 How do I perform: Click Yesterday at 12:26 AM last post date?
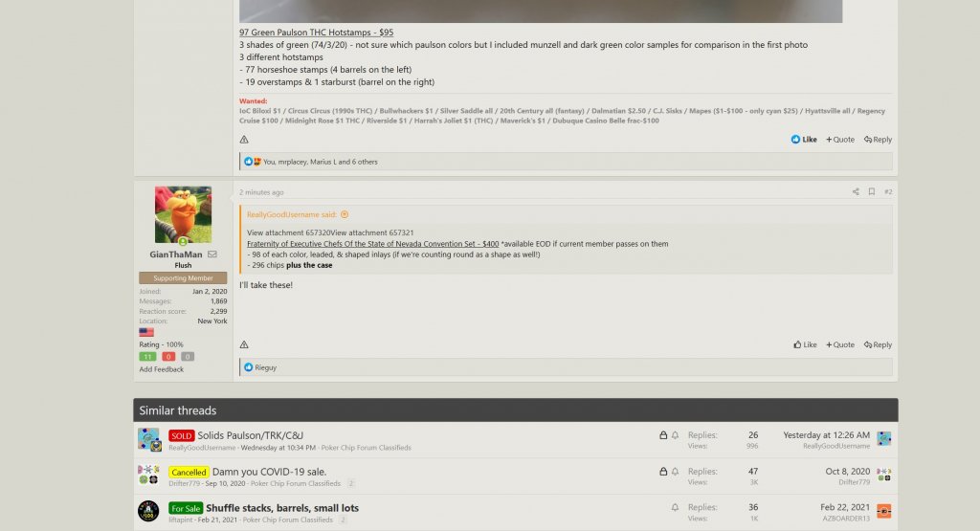point(826,434)
